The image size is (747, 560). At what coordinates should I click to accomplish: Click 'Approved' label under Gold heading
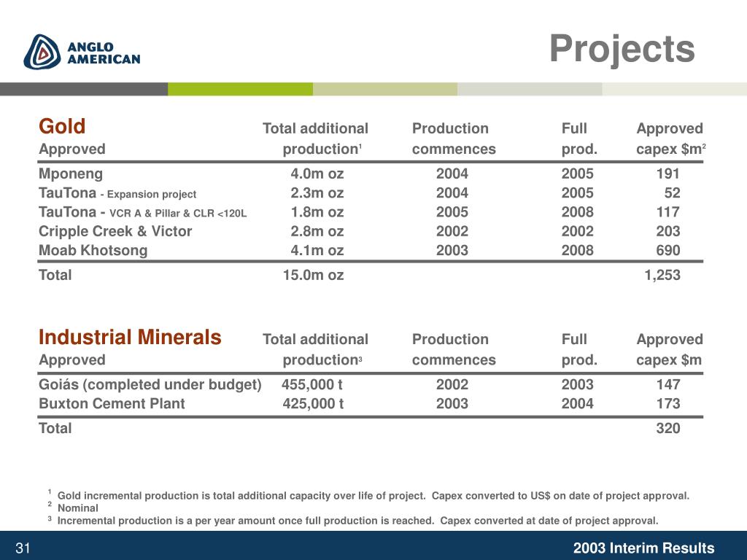pyautogui.click(x=72, y=149)
